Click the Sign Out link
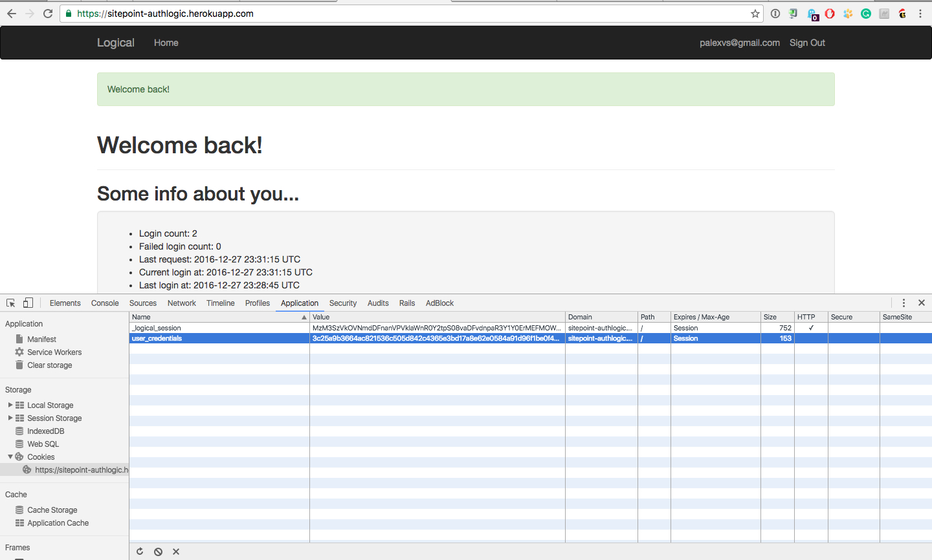Viewport: 932px width, 560px height. coord(806,43)
